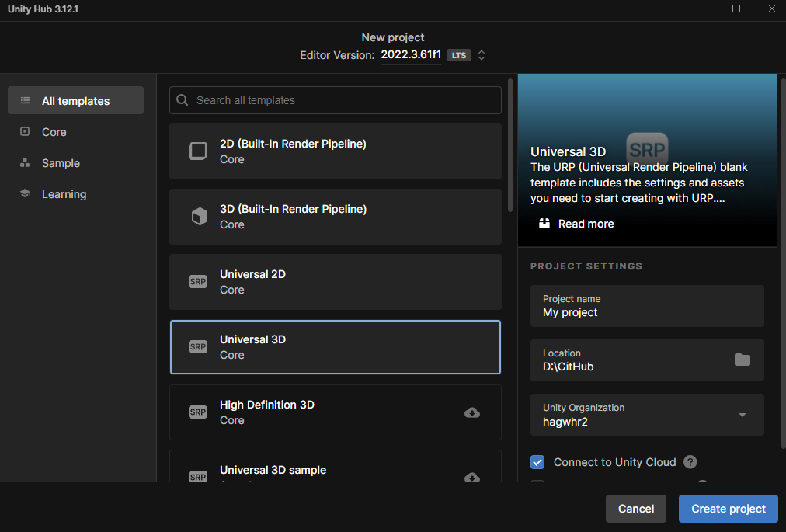Click the Read more package icon
Image resolution: width=786 pixels, height=532 pixels.
tap(544, 223)
